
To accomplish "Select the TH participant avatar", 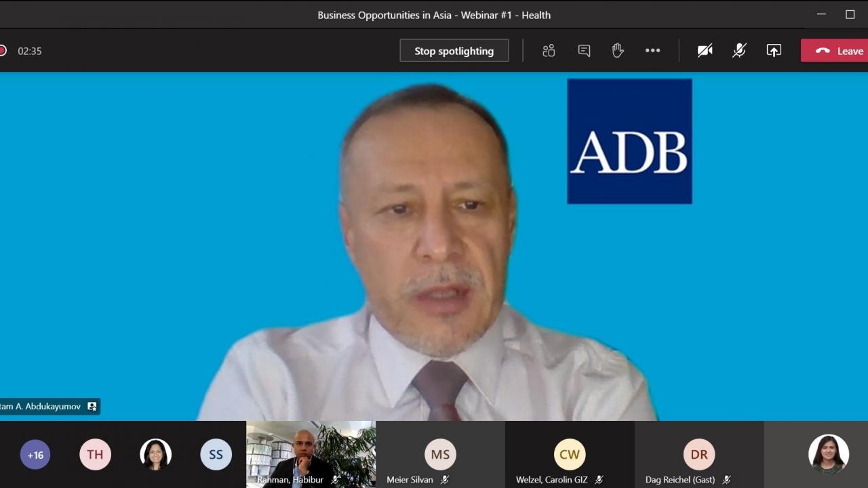I will [x=95, y=455].
